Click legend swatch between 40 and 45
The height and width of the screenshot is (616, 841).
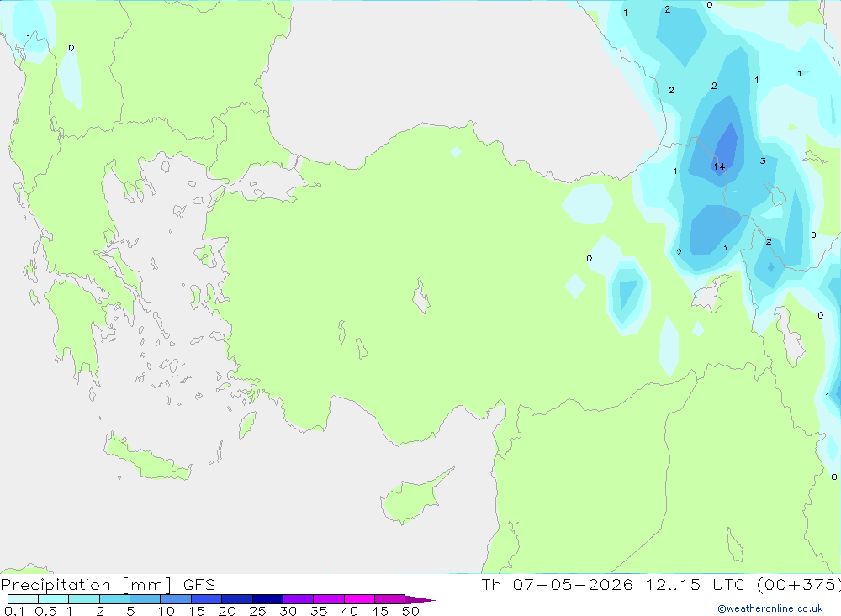pyautogui.click(x=359, y=599)
